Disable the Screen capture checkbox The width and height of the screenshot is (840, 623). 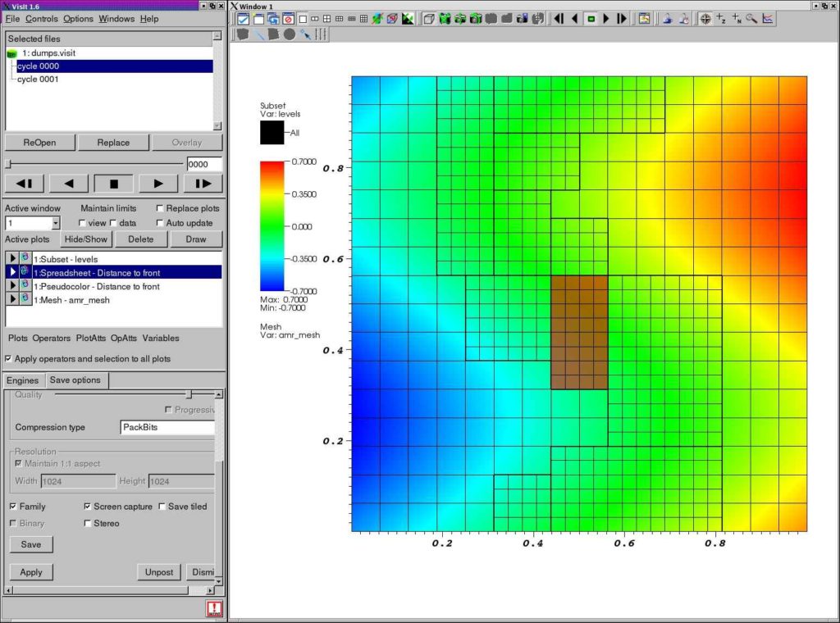88,506
